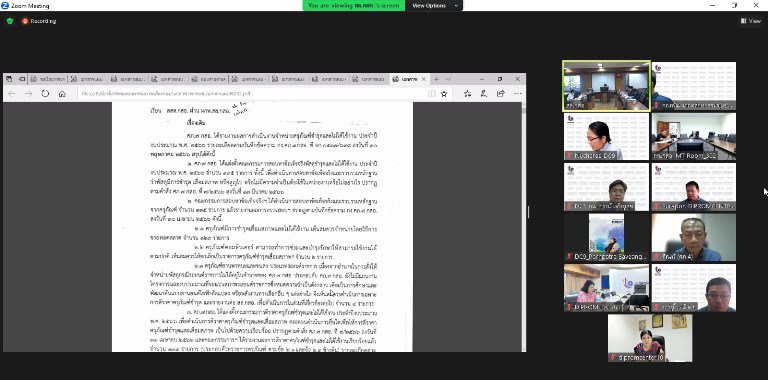The width and height of the screenshot is (768, 380).
Task: Open the View Options dropdown
Action: pyautogui.click(x=434, y=5)
